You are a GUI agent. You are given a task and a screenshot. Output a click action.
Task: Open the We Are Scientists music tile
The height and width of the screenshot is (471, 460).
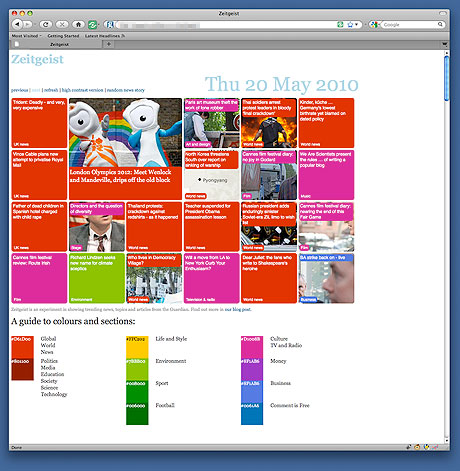click(326, 175)
